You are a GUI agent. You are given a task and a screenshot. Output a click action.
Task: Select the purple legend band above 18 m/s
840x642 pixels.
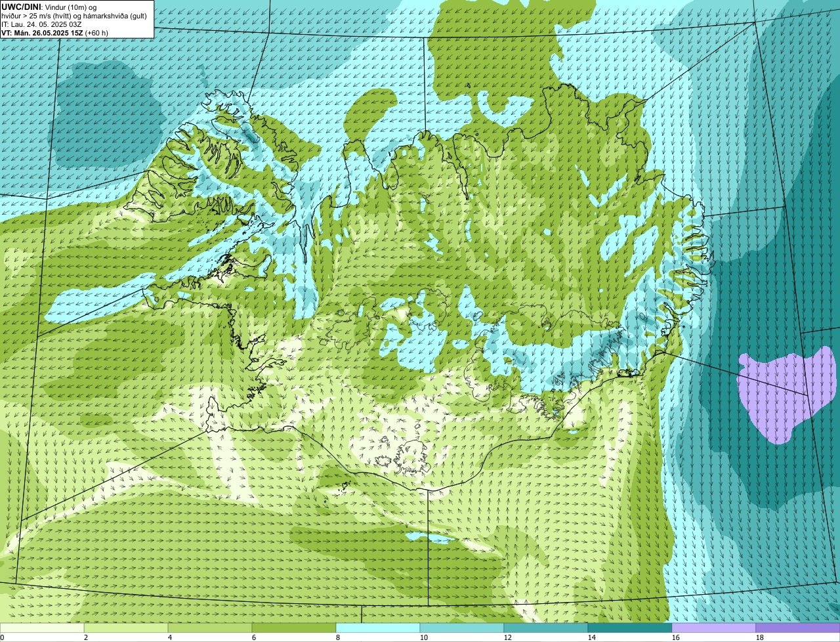click(x=798, y=628)
